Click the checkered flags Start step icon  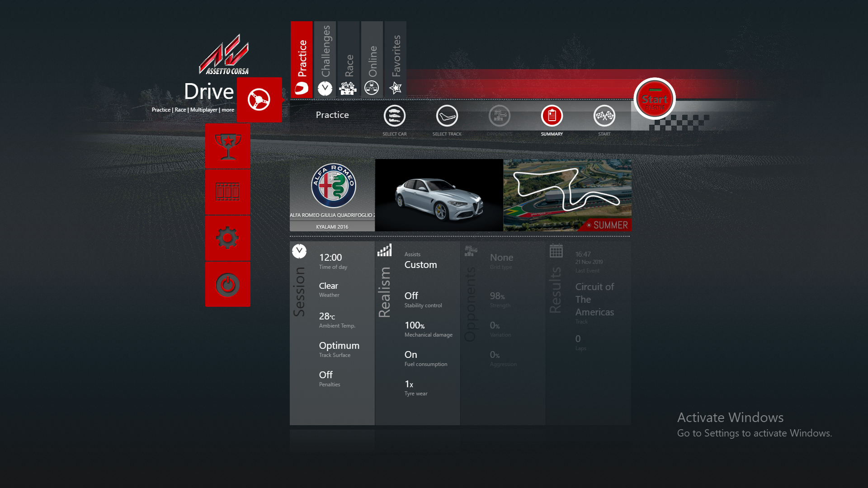[604, 116]
